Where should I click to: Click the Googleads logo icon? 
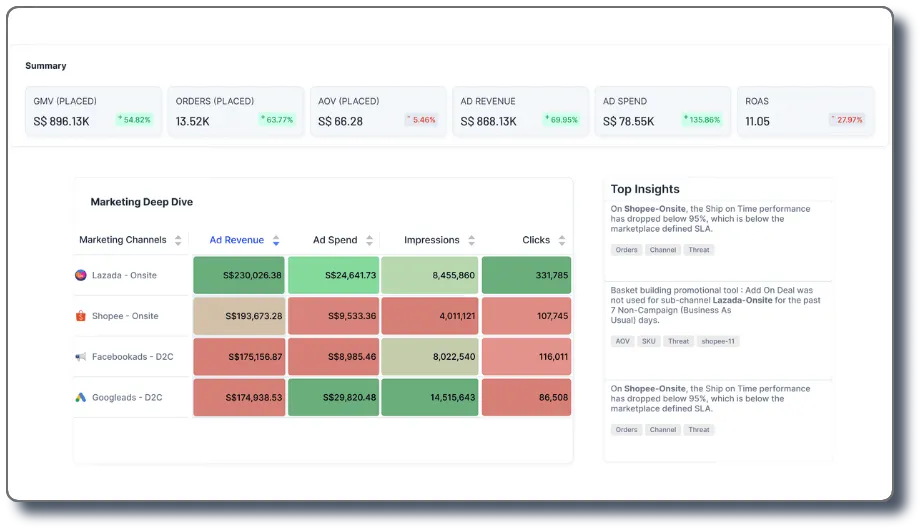[x=81, y=397]
